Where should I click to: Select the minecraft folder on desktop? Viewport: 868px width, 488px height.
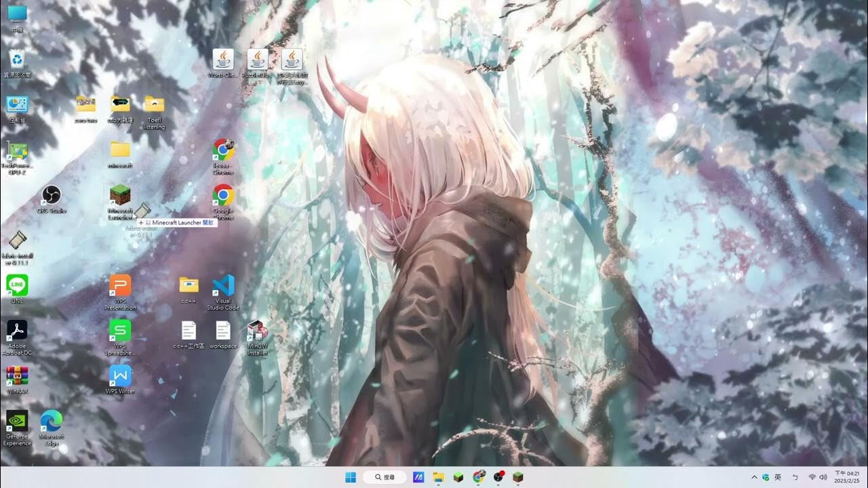120,154
